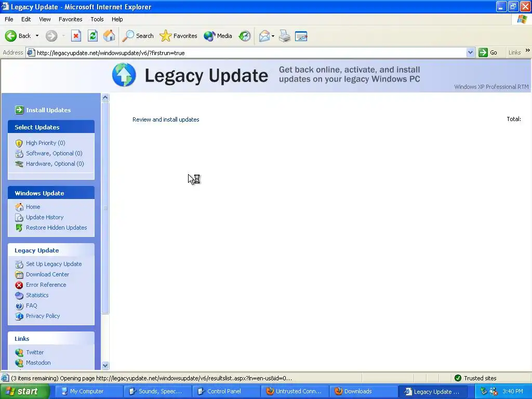Open the Favorites menu

click(71, 19)
